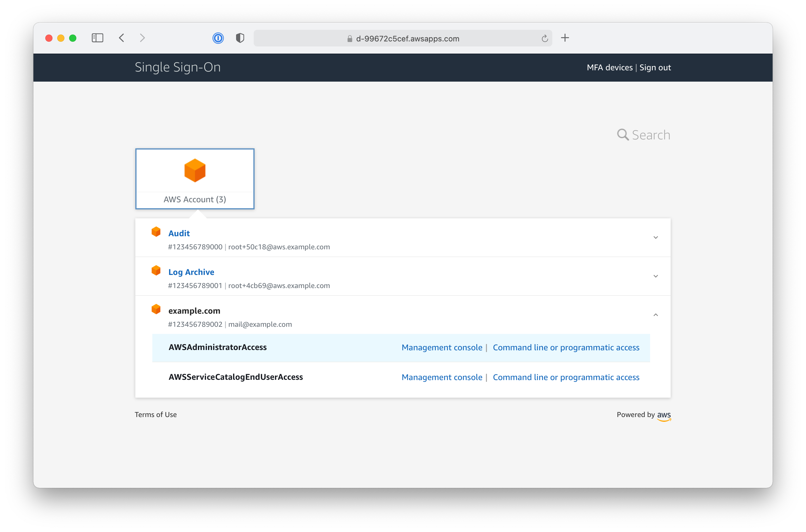This screenshot has width=806, height=532.
Task: Click Log Archive ID #123456789001 text
Action: [x=195, y=286]
